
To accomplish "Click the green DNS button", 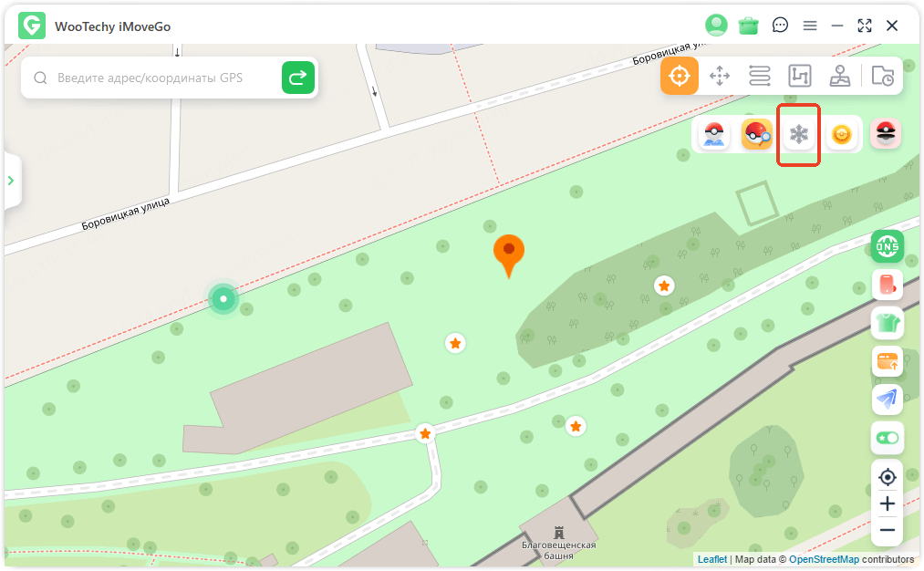I will [888, 246].
